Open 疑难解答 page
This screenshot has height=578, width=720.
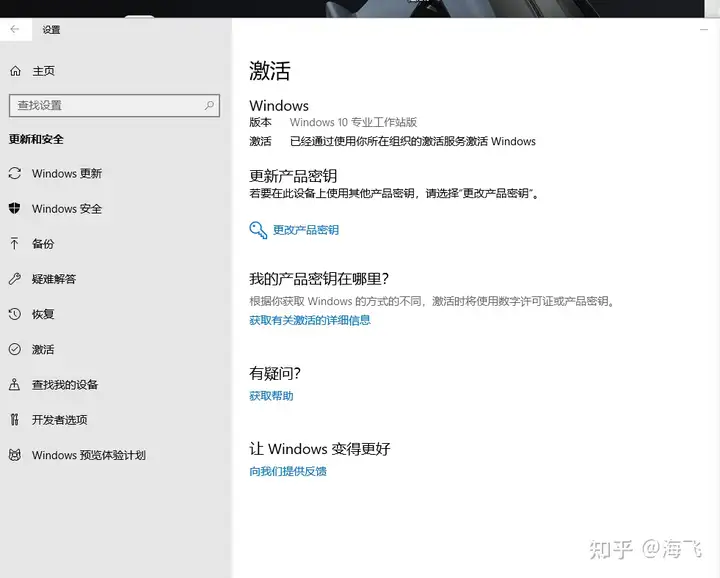click(54, 279)
